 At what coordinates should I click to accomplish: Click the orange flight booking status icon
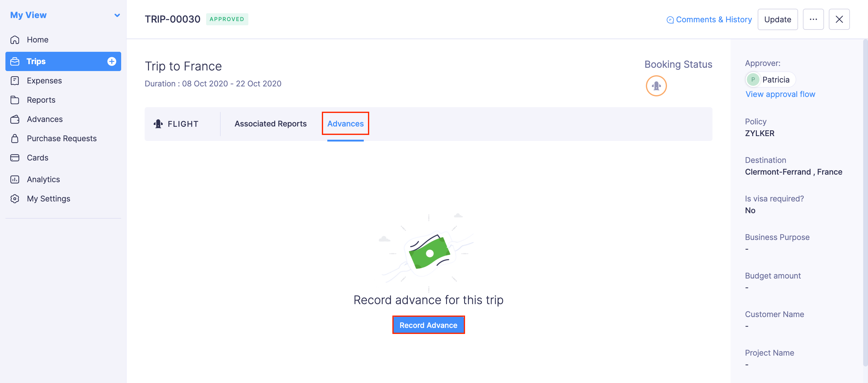pos(656,86)
